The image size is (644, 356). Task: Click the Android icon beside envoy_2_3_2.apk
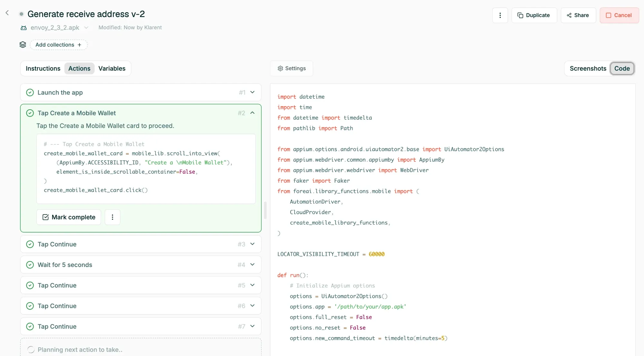(x=24, y=28)
